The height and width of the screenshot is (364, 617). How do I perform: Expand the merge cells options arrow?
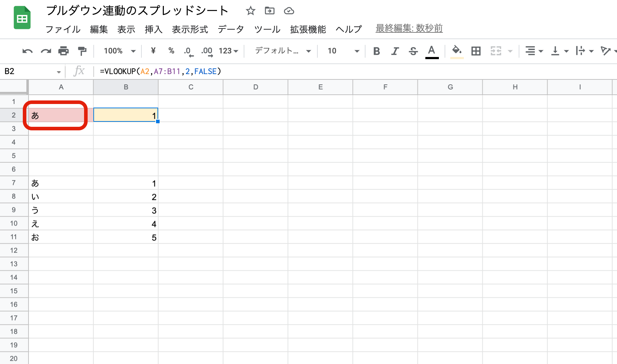[510, 51]
